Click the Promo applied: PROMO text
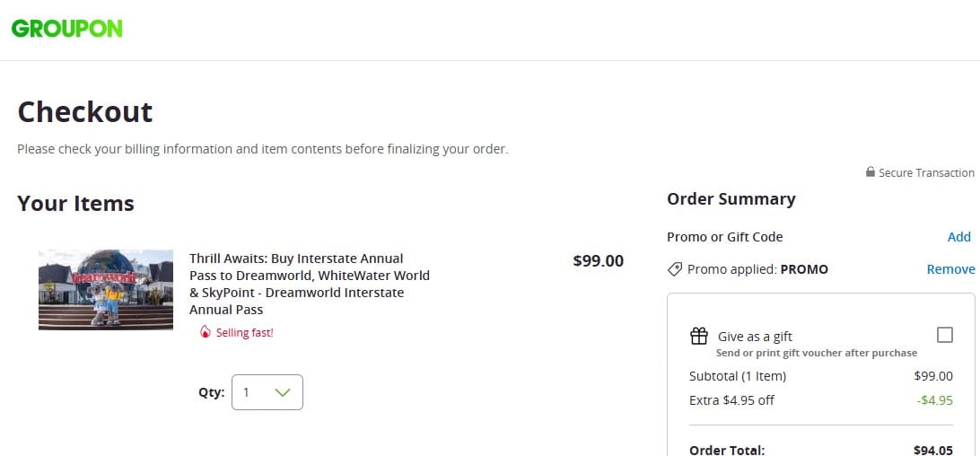The image size is (980, 456). tap(757, 269)
